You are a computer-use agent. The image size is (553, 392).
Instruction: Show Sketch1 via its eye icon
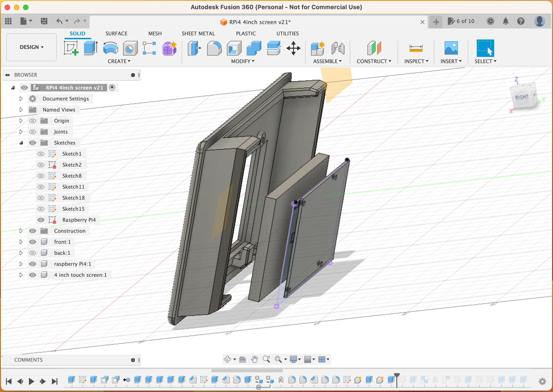(41, 154)
